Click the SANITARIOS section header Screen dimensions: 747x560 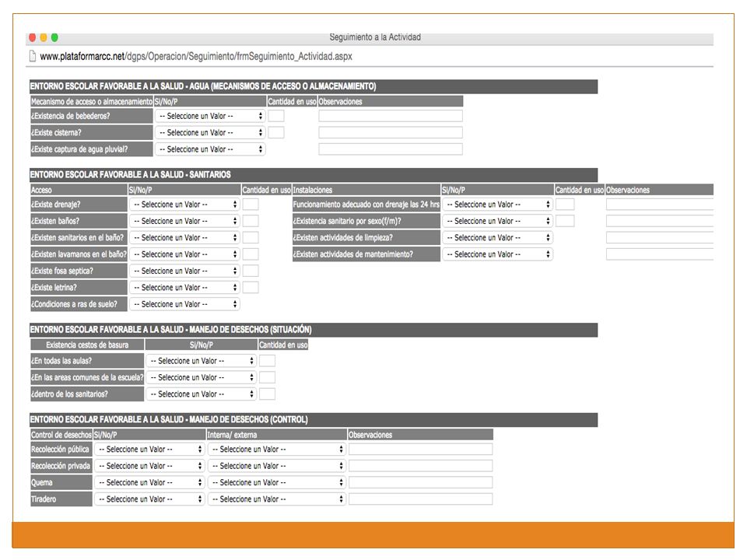click(x=314, y=175)
